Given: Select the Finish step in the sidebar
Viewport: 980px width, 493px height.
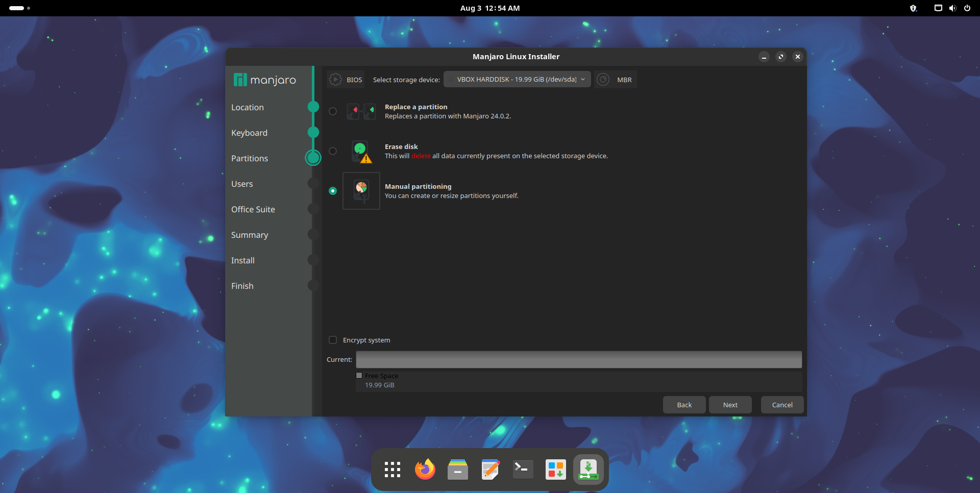Looking at the screenshot, I should click(x=242, y=286).
